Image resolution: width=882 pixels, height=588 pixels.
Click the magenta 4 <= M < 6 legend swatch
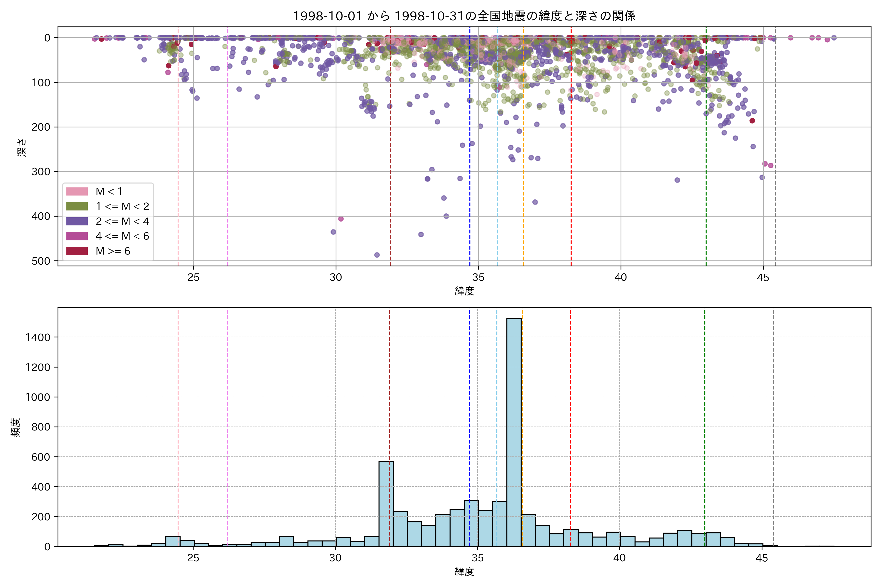click(x=77, y=236)
